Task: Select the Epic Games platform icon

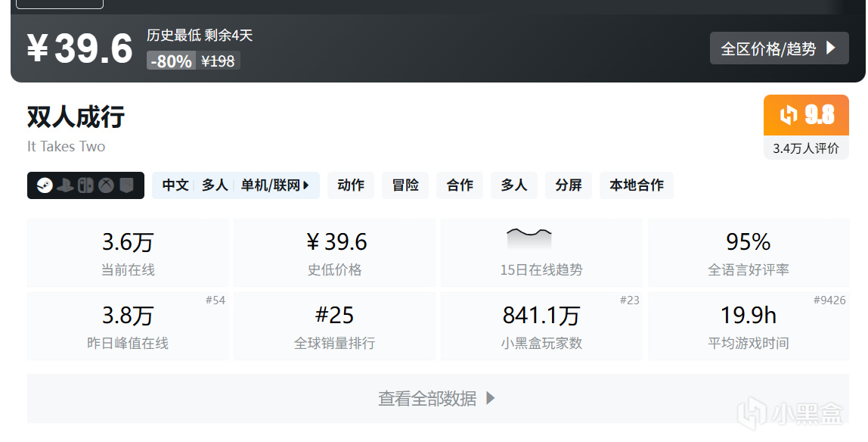Action: point(127,185)
